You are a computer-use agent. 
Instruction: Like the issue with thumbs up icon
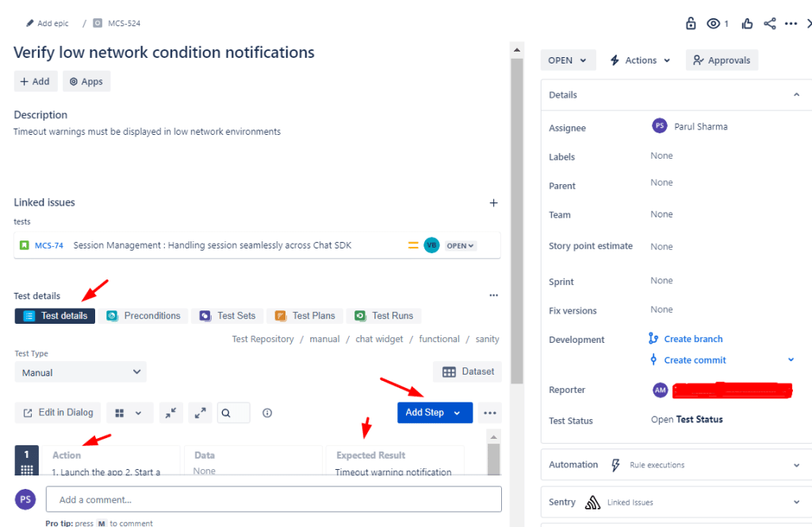[x=746, y=23]
